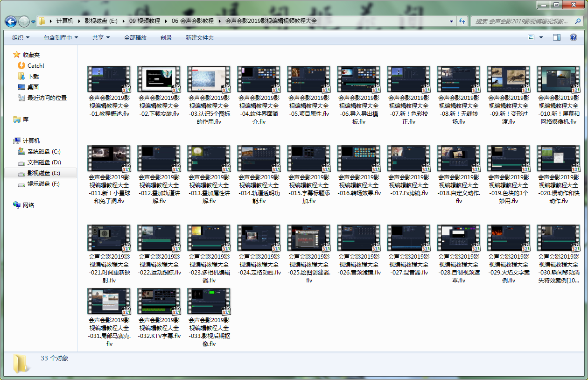Select 网络 in the navigation pane
Image resolution: width=588 pixels, height=380 pixels.
click(x=24, y=205)
